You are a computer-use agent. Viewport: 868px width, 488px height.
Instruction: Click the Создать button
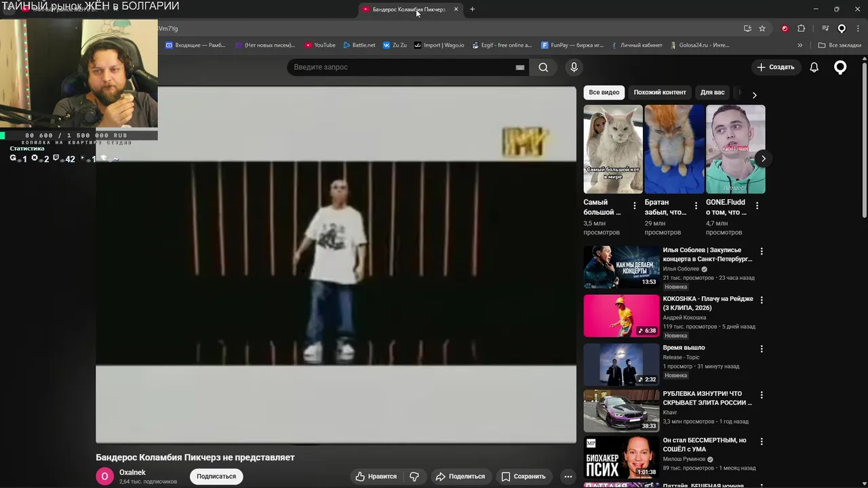776,67
